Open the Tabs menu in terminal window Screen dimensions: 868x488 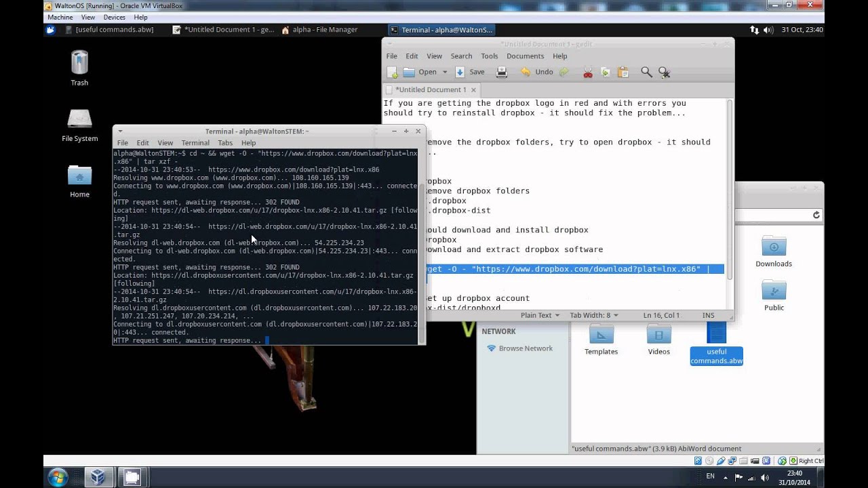225,143
